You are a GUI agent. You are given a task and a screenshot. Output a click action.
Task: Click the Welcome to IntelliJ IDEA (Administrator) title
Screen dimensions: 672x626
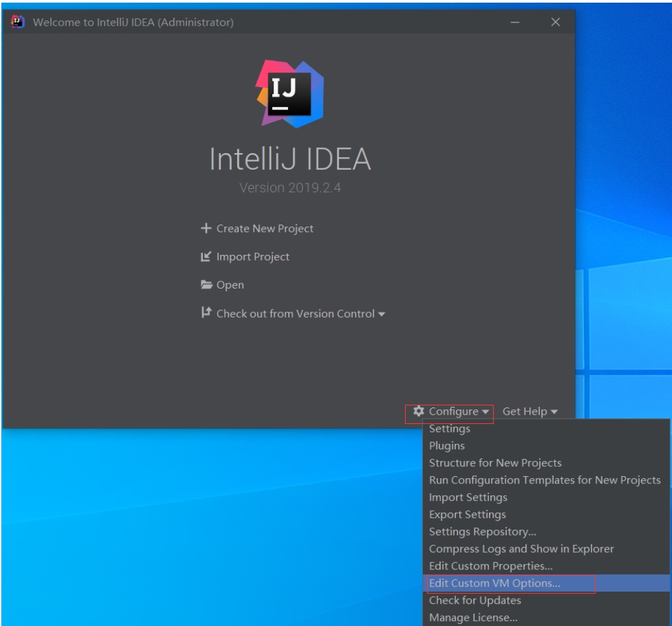tap(133, 22)
